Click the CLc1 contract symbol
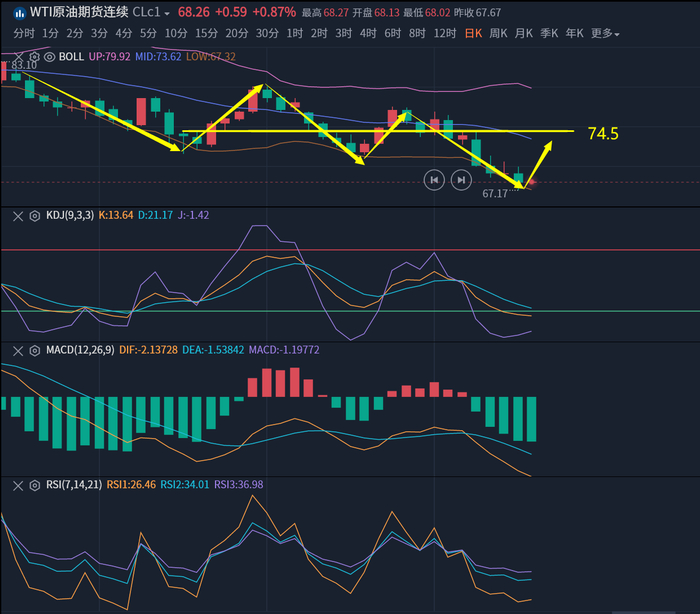Image resolution: width=700 pixels, height=614 pixels. pos(148,12)
